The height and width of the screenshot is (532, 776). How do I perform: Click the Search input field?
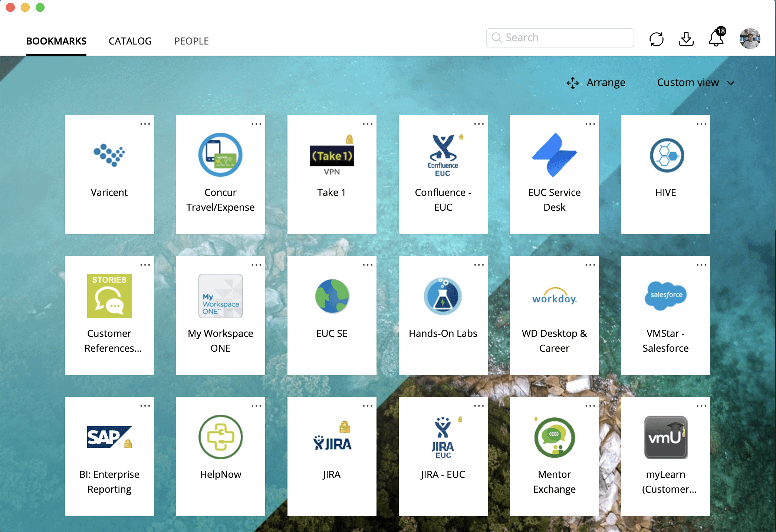tap(560, 37)
